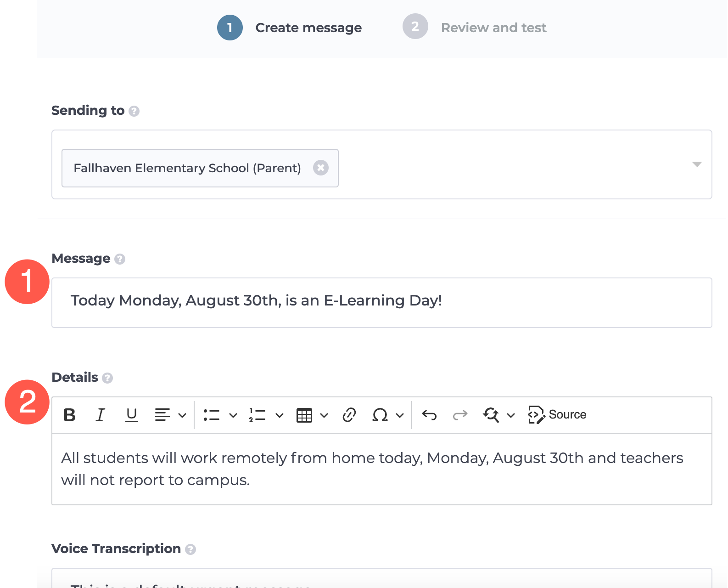Select the Create message step

308,28
